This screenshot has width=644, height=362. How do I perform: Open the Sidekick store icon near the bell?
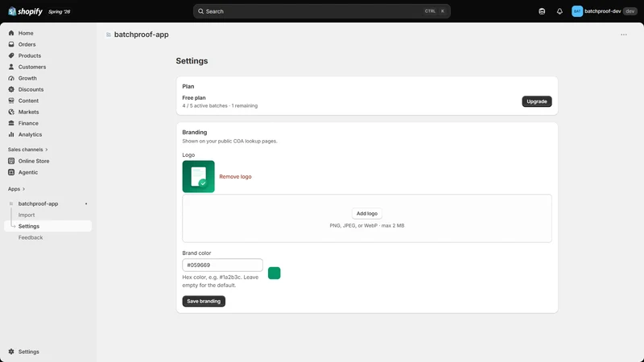542,11
